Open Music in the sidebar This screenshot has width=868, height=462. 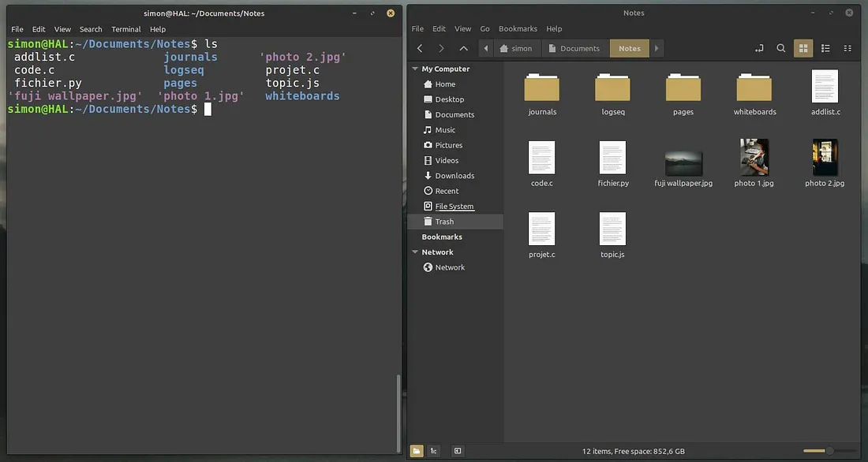click(x=455, y=130)
